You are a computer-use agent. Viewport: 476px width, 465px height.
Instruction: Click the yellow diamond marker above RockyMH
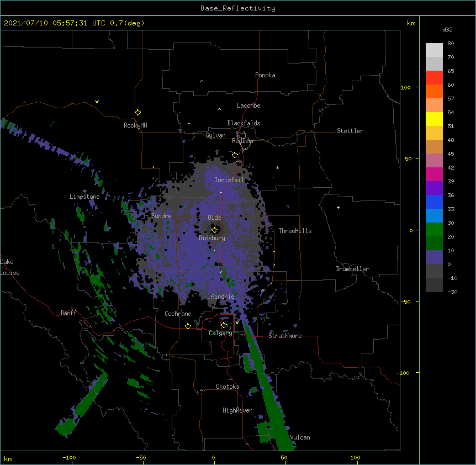[x=137, y=113]
